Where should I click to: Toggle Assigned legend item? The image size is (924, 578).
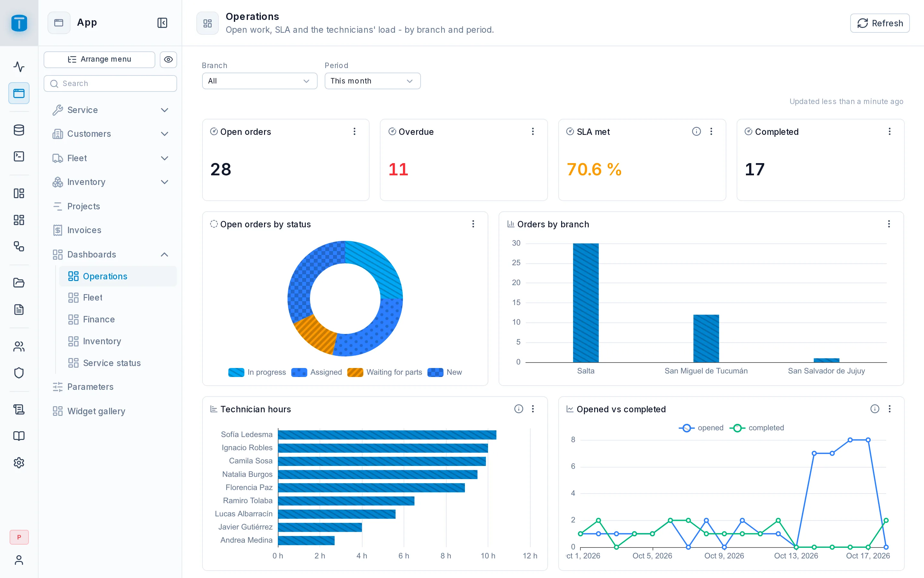[x=317, y=372]
